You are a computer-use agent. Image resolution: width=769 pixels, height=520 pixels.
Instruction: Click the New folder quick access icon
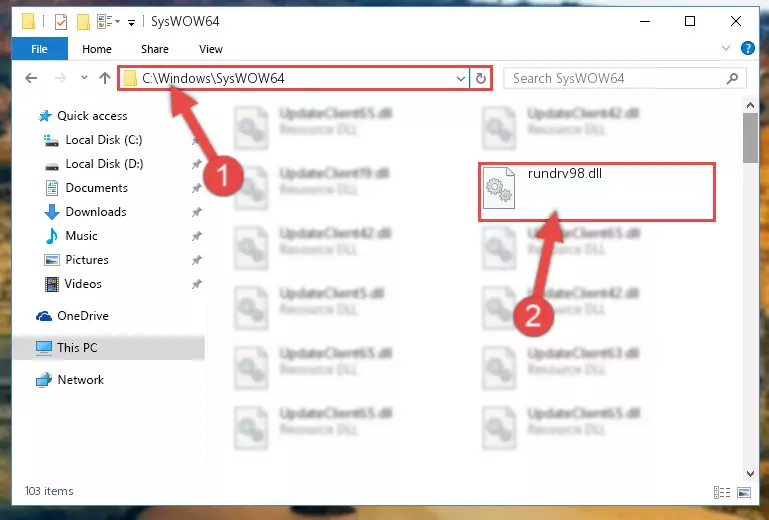83,22
